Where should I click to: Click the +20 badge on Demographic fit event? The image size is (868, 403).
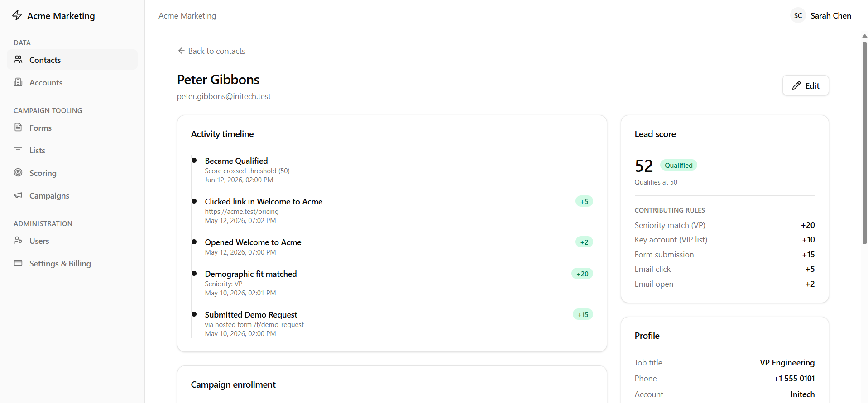[582, 274]
